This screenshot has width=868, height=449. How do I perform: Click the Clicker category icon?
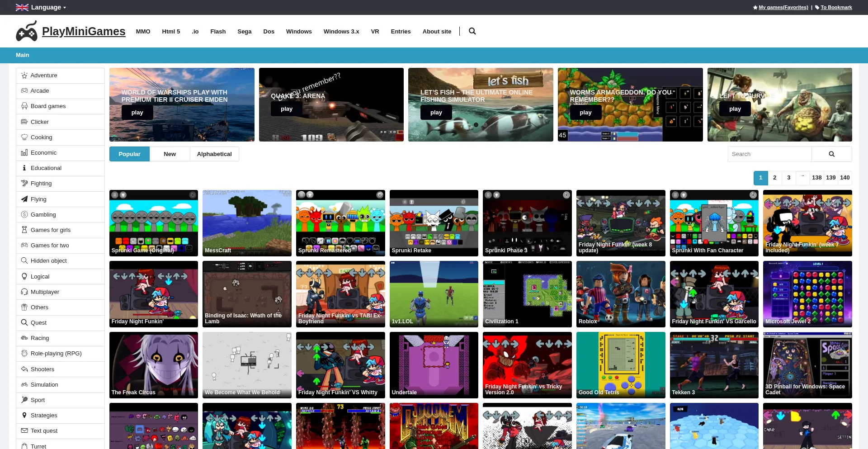coord(24,122)
